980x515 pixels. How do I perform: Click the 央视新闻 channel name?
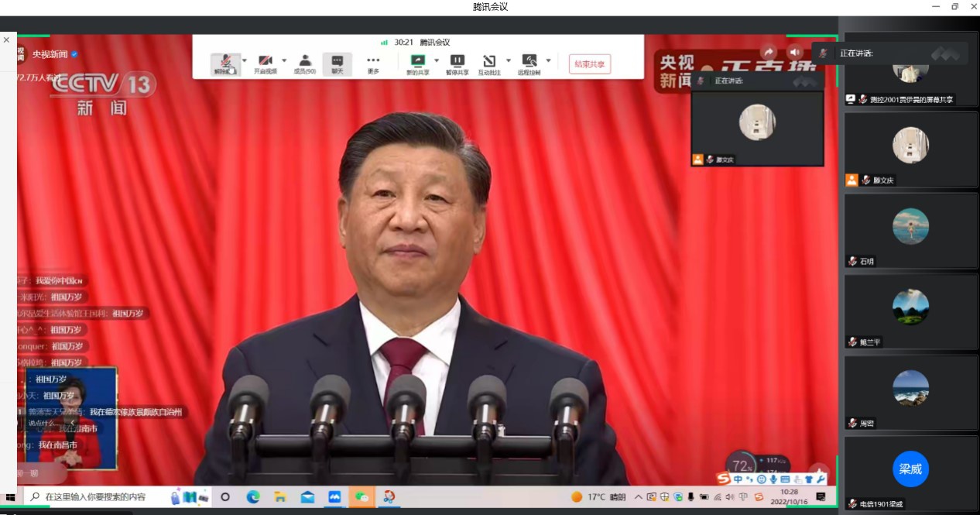(50, 54)
